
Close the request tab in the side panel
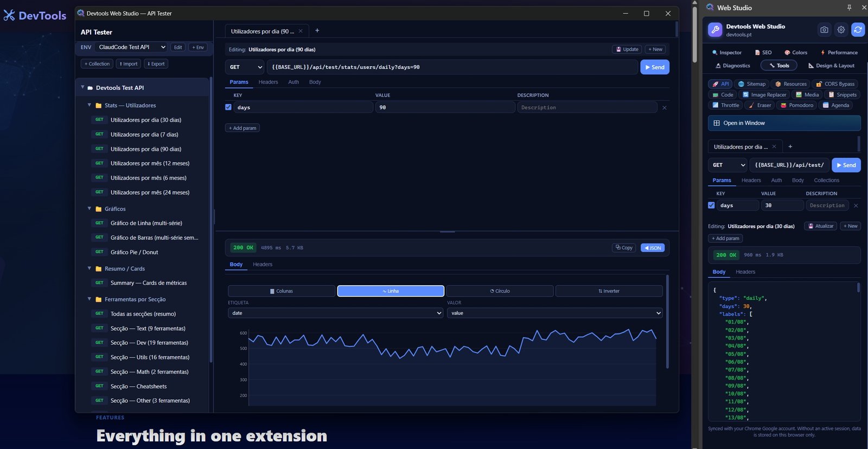pos(774,146)
